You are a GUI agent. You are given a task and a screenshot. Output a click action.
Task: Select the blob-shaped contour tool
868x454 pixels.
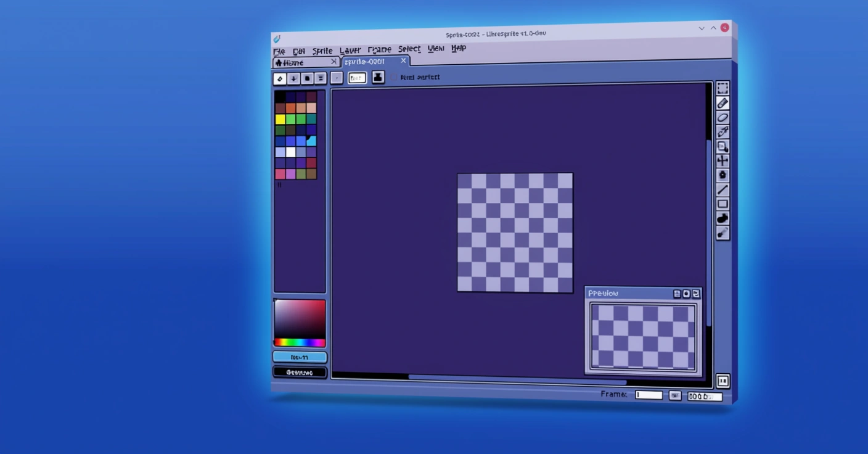[723, 218]
